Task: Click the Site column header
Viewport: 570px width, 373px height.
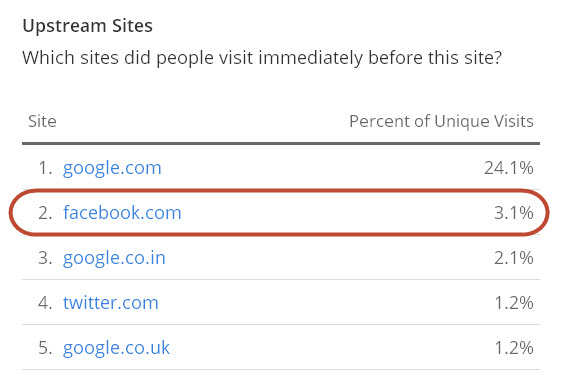Action: 43,121
